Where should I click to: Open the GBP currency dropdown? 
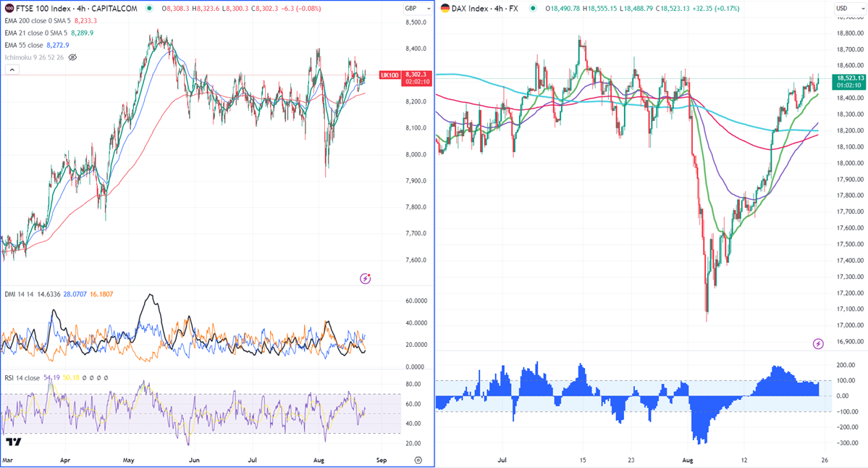pos(418,8)
